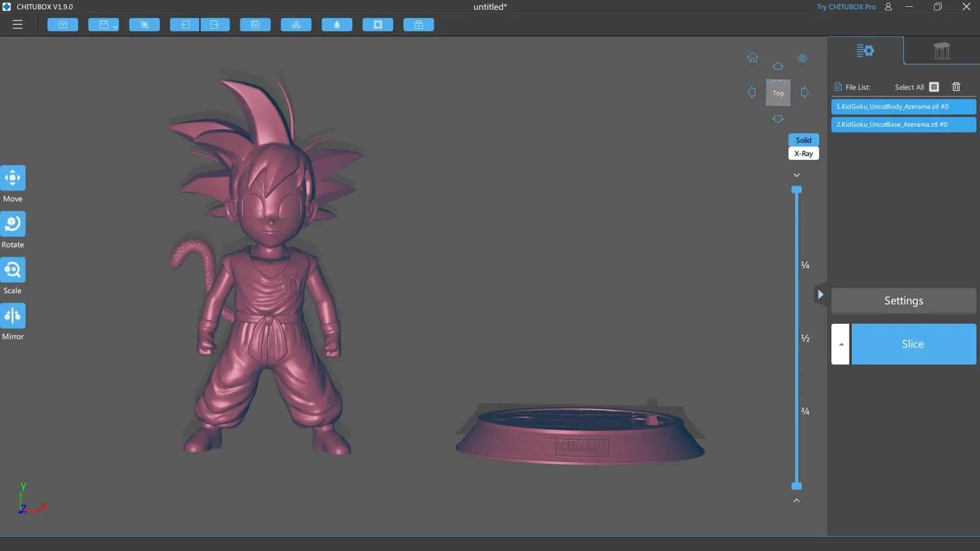The width and height of the screenshot is (980, 551).
Task: Open the user account icon
Action: tap(888, 7)
